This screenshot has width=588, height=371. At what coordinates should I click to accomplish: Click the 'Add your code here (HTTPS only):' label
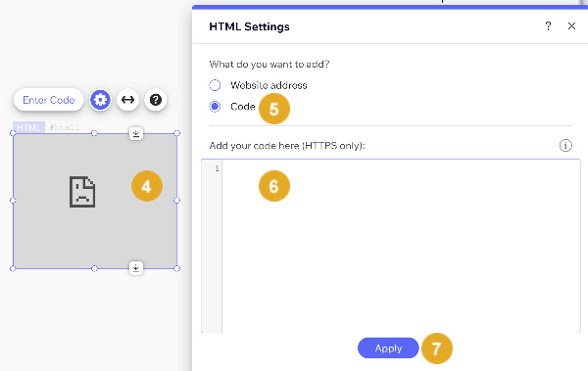click(x=287, y=146)
